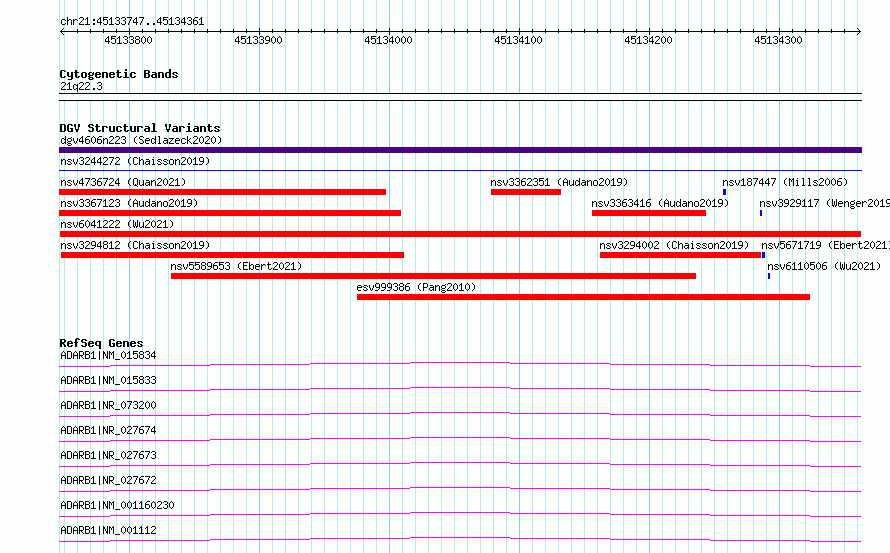The width and height of the screenshot is (890, 553).
Task: Open the RefSeq Genes track heading
Action: coord(101,343)
